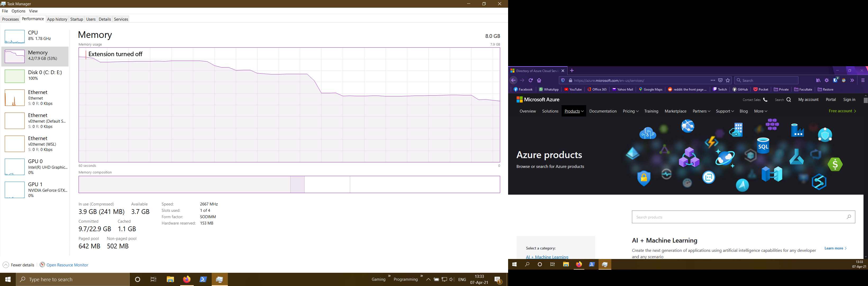
Task: Click Azure page vertical scrollbar thumb
Action: (x=865, y=101)
